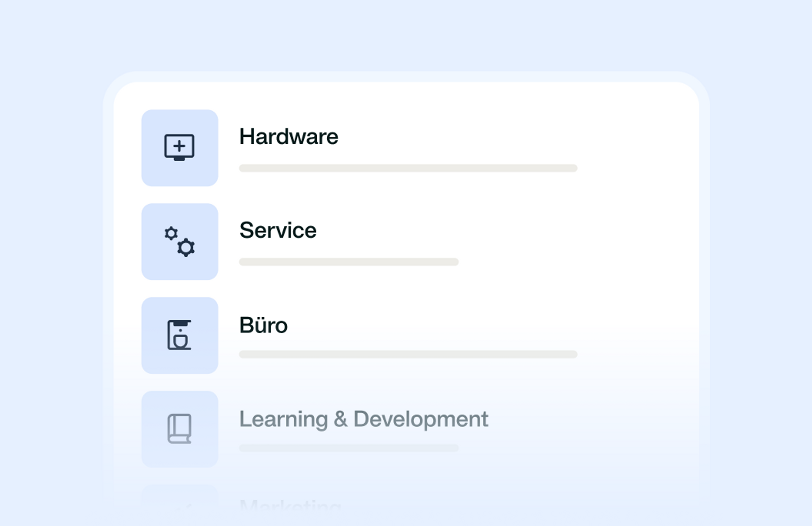This screenshot has height=526, width=812.
Task: Click the bar under Learning & Development
Action: (349, 448)
